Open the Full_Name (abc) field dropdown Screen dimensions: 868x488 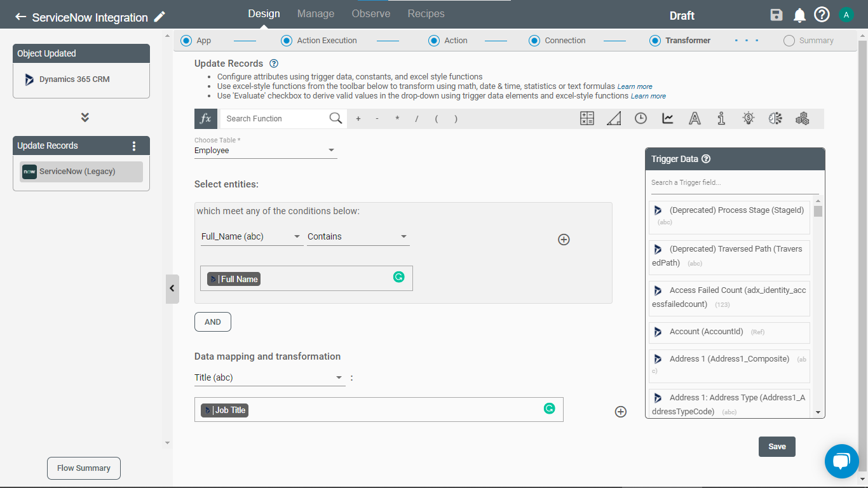point(252,237)
